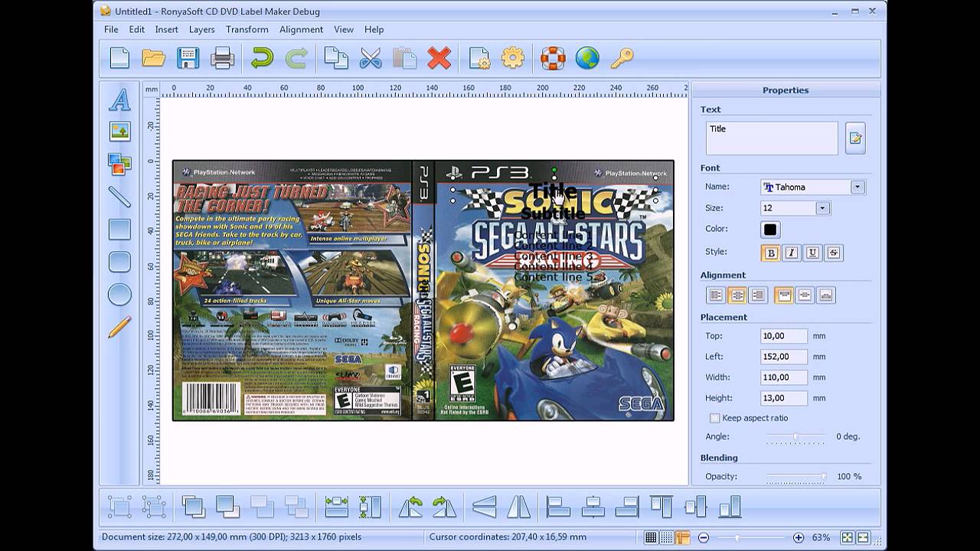Fit object to document height icon
Screen dimensions: 980x551
point(370,507)
